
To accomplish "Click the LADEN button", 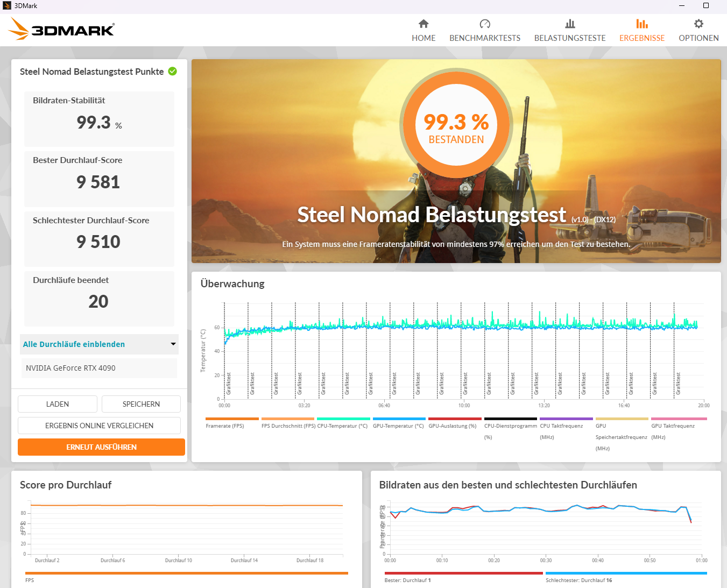I will (58, 404).
